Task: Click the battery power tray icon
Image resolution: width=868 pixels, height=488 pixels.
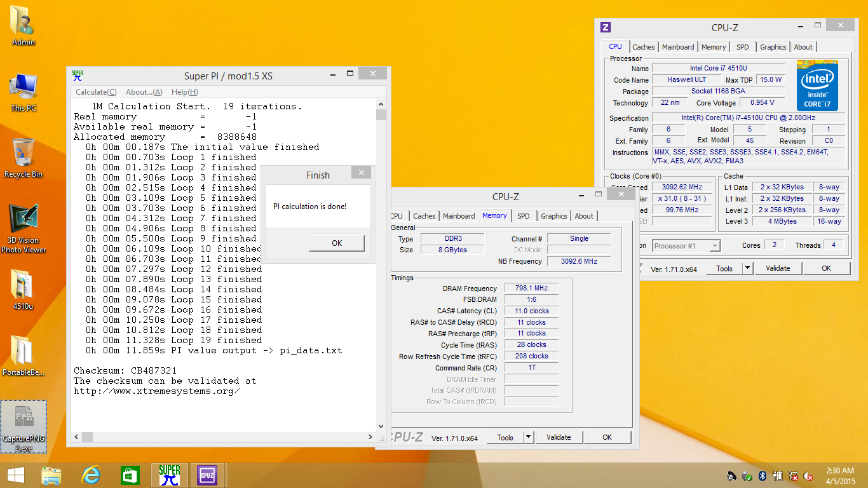Action: pos(778,476)
